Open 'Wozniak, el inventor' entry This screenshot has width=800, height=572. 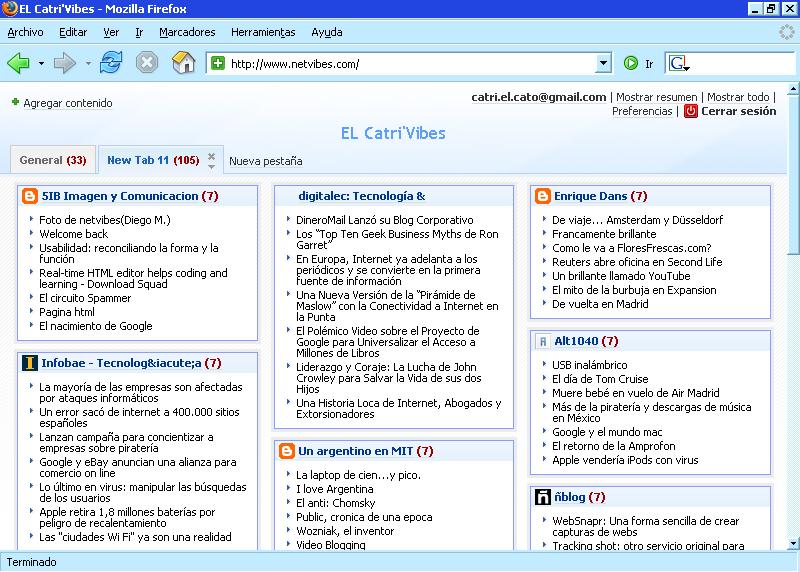345,531
